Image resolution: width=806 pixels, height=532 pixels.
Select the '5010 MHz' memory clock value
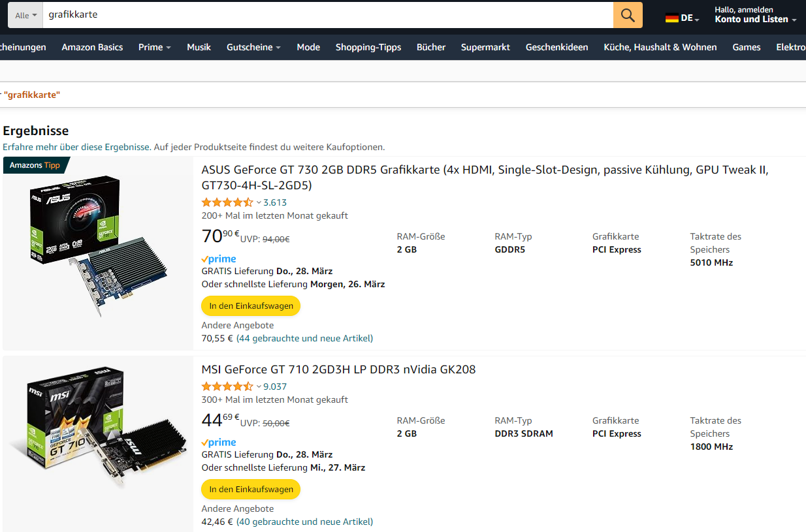tap(711, 262)
